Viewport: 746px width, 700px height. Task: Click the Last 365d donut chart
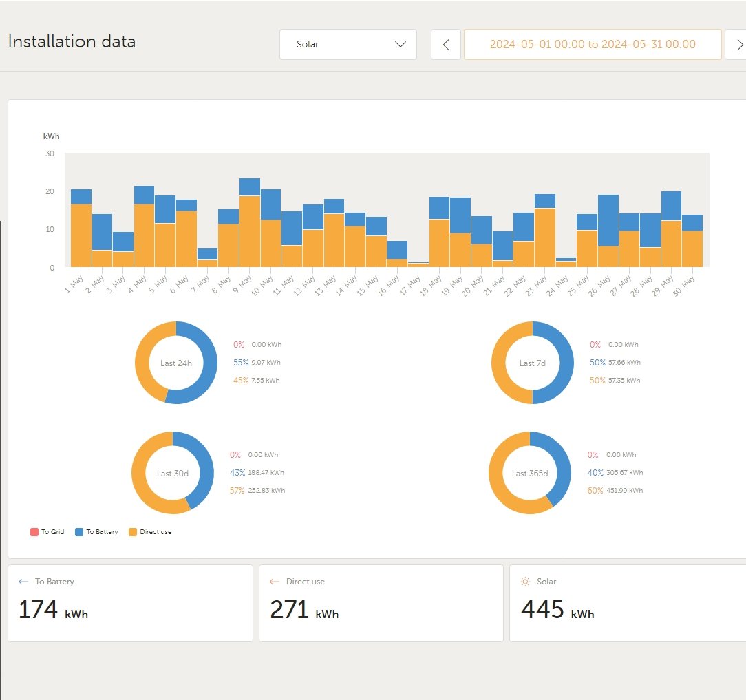(529, 473)
